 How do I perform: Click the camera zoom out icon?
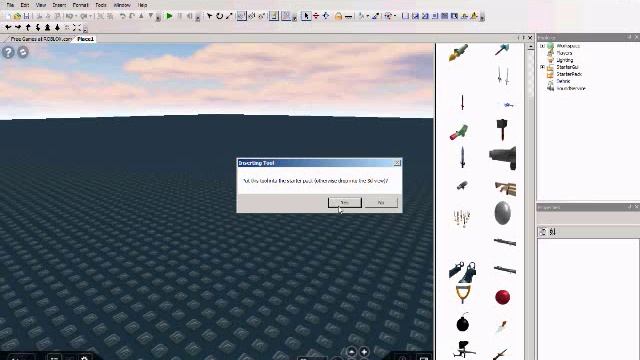pos(57,27)
